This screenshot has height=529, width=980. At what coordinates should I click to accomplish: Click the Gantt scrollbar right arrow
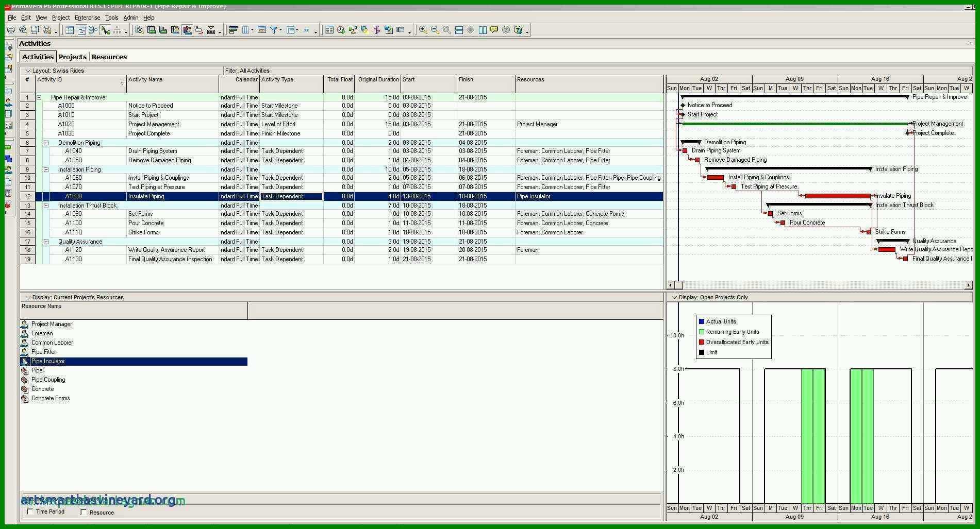(x=968, y=285)
